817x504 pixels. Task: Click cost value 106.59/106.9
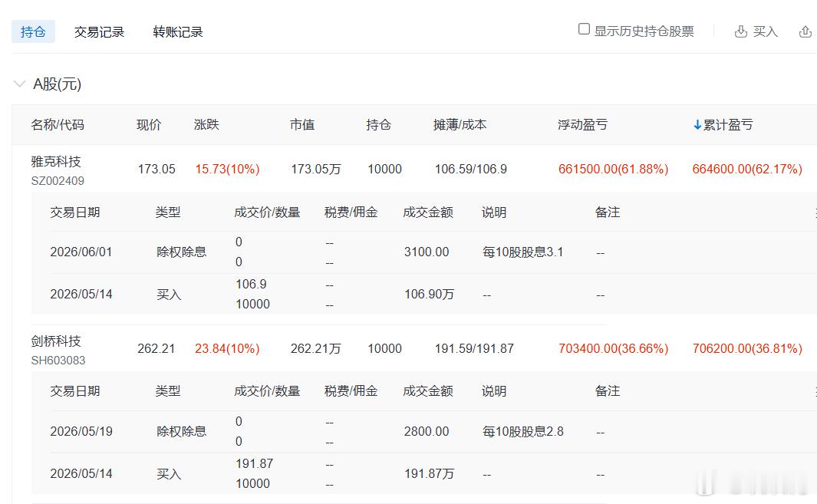pyautogui.click(x=470, y=170)
